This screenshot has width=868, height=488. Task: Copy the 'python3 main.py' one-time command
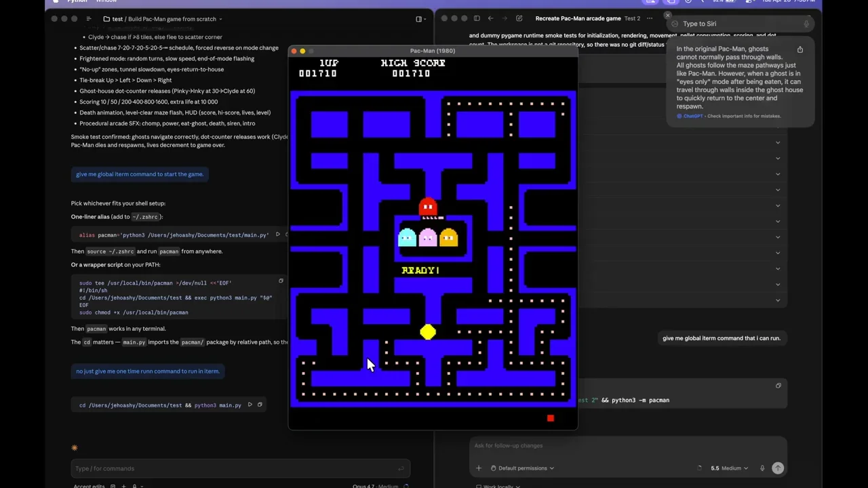[x=260, y=405]
